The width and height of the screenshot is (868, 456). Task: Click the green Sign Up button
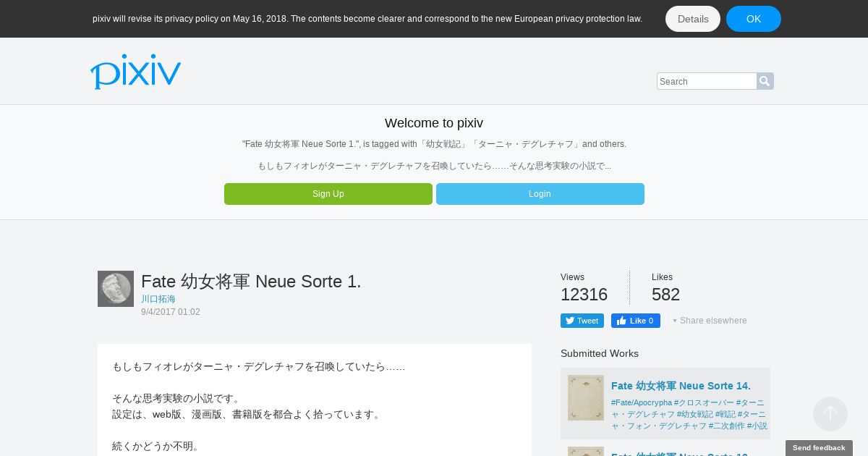(x=328, y=194)
